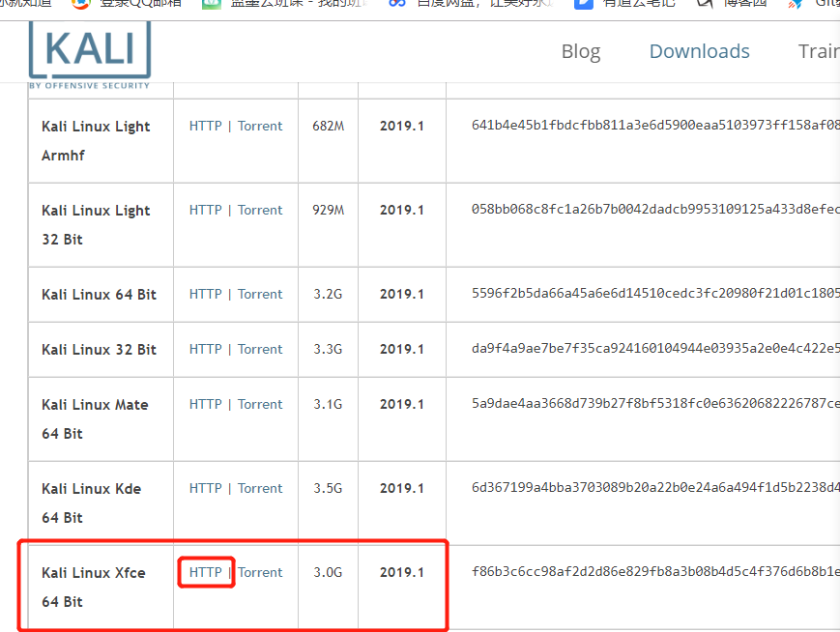Click the checksum starting with 5596f2b5da66
The height and width of the screenshot is (632, 840).
coord(655,293)
